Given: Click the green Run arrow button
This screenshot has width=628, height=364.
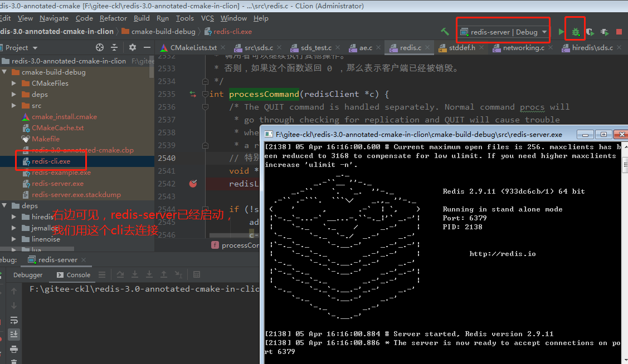Looking at the screenshot, I should (x=561, y=32).
